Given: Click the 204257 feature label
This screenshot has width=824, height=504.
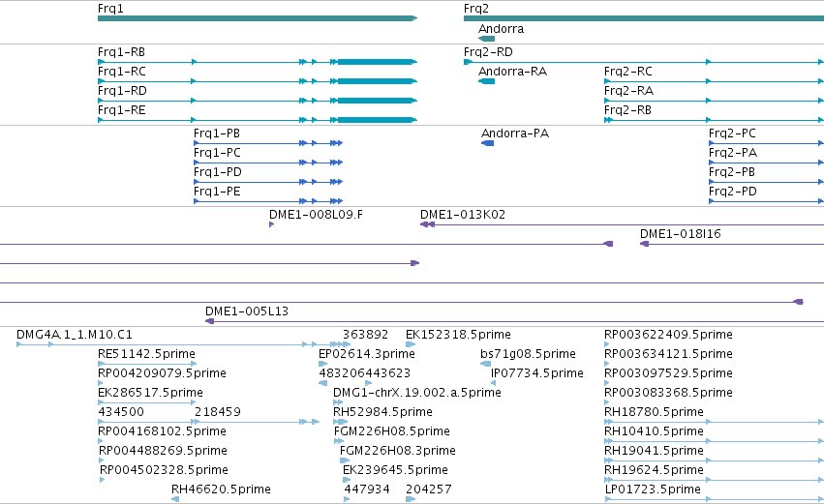Looking at the screenshot, I should click(x=429, y=489).
